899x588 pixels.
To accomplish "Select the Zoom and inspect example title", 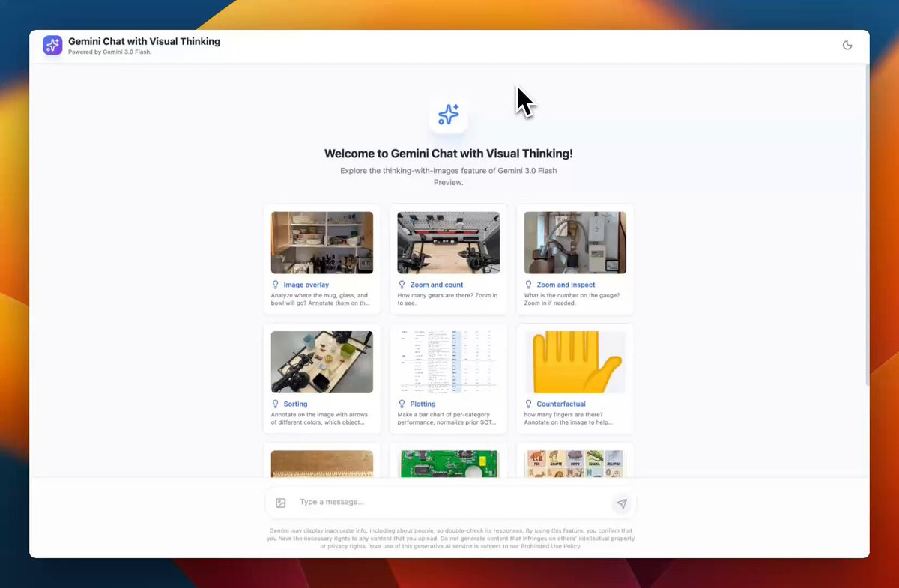I will pos(566,285).
